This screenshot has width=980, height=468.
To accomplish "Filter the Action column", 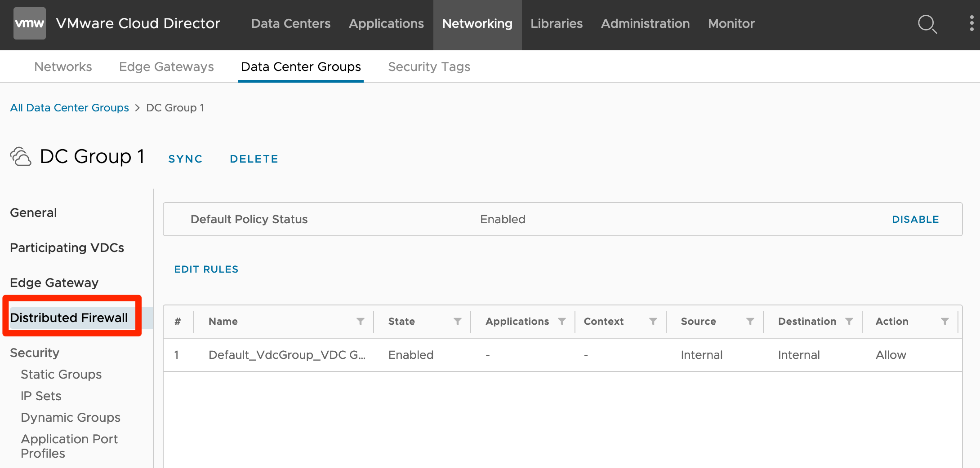I will [945, 322].
